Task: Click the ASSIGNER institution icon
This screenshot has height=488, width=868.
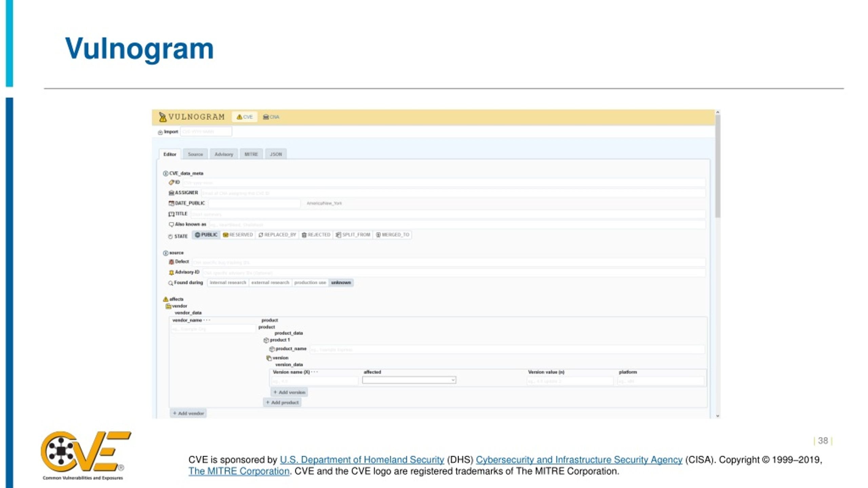Action: click(172, 193)
